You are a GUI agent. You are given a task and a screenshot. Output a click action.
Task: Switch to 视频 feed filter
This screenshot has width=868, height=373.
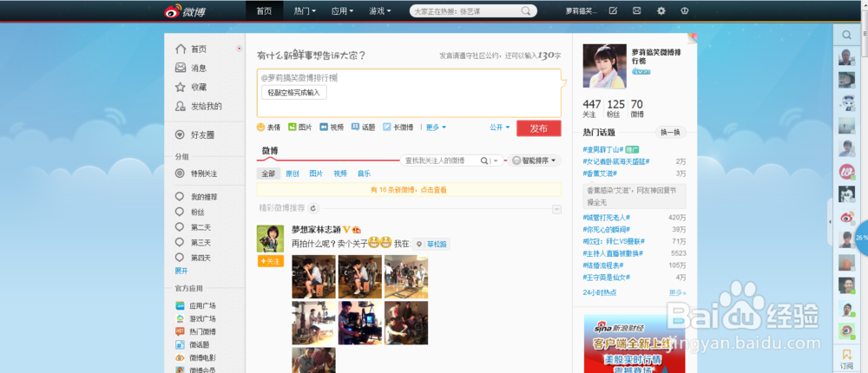point(340,173)
